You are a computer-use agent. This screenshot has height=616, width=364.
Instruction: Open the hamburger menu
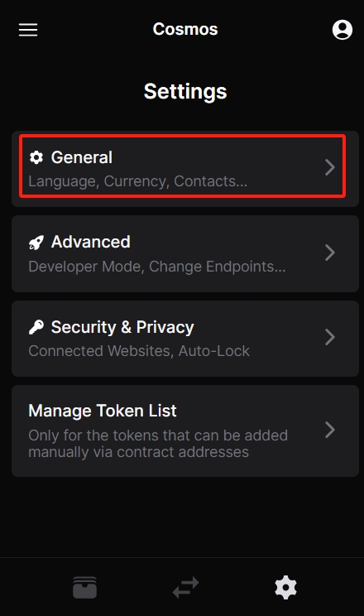click(x=28, y=30)
